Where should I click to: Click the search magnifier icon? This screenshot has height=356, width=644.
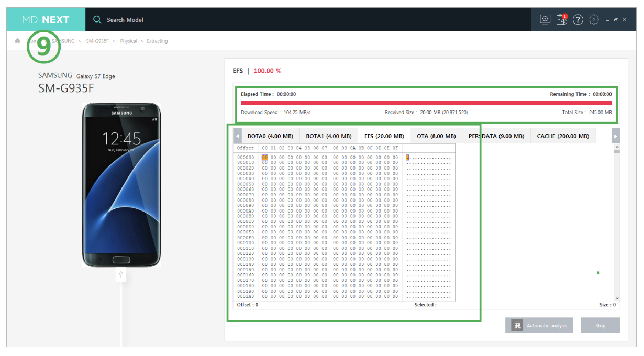(97, 19)
